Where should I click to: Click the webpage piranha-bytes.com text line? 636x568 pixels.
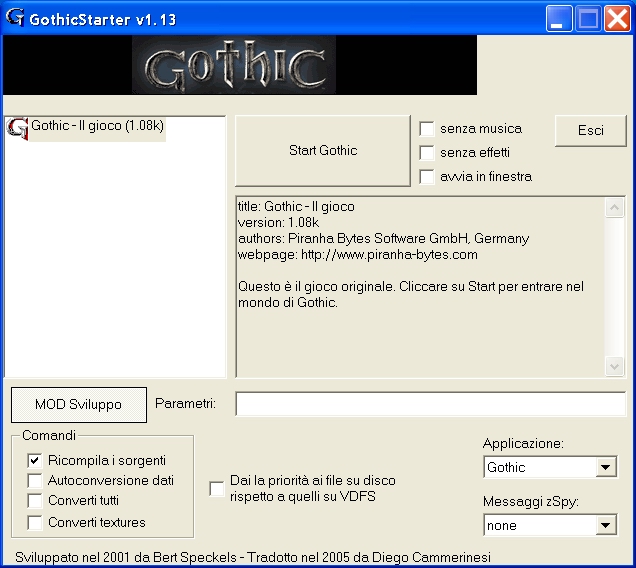(357, 255)
